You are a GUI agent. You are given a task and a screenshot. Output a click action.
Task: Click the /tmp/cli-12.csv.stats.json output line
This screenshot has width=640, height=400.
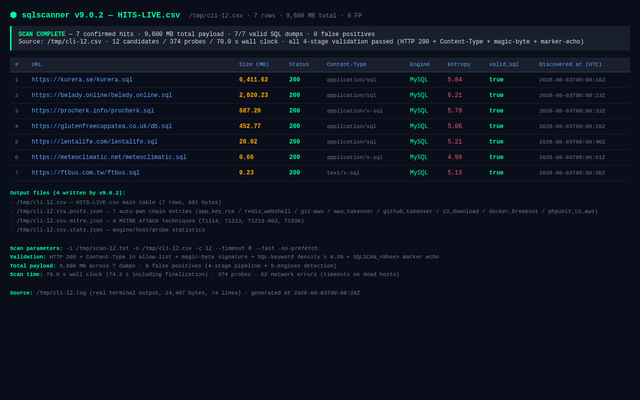pos(107,230)
